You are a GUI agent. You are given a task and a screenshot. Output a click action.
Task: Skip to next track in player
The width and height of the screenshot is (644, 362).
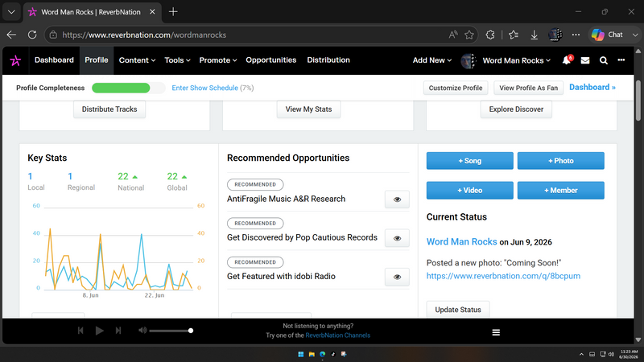pyautogui.click(x=118, y=331)
